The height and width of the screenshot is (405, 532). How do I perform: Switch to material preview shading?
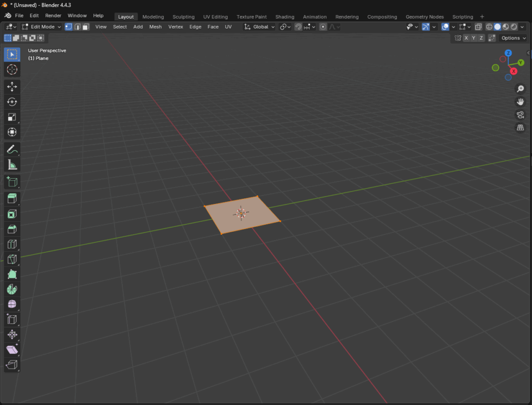tap(506, 27)
